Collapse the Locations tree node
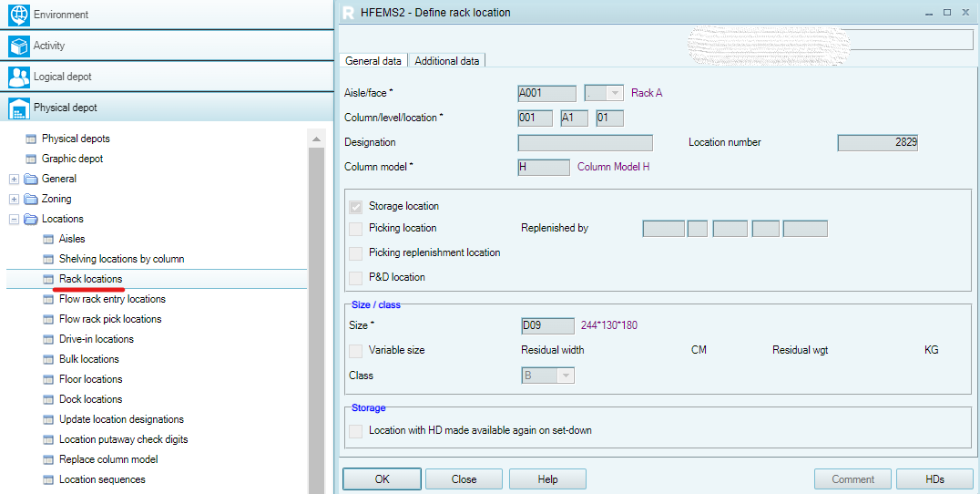 click(x=15, y=220)
